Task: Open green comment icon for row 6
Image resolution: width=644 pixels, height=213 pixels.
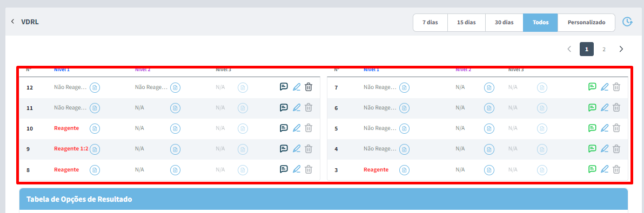Action: [x=592, y=107]
